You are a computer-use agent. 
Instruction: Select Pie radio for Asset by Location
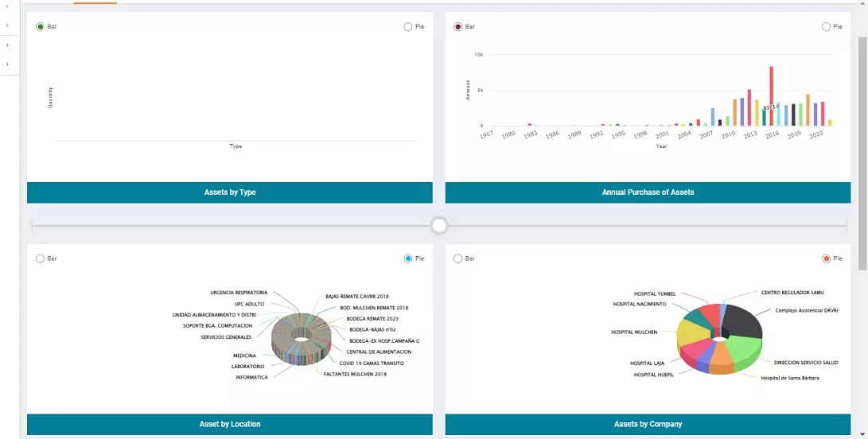(x=408, y=258)
